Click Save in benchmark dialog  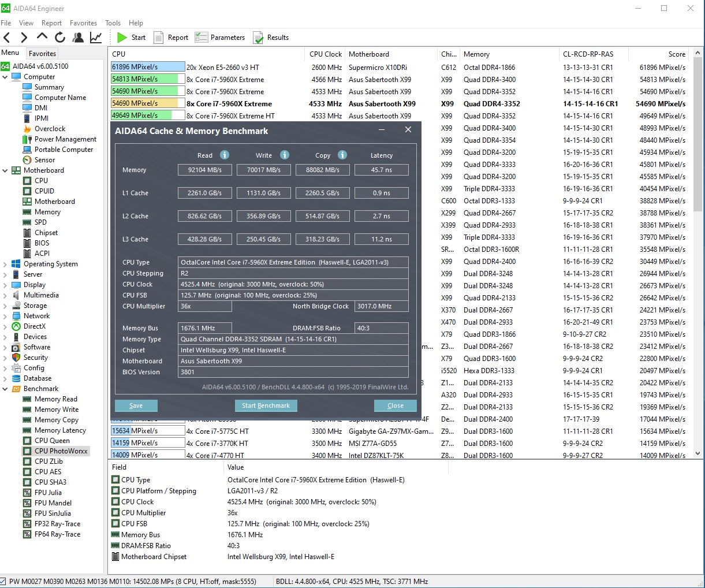pos(136,405)
